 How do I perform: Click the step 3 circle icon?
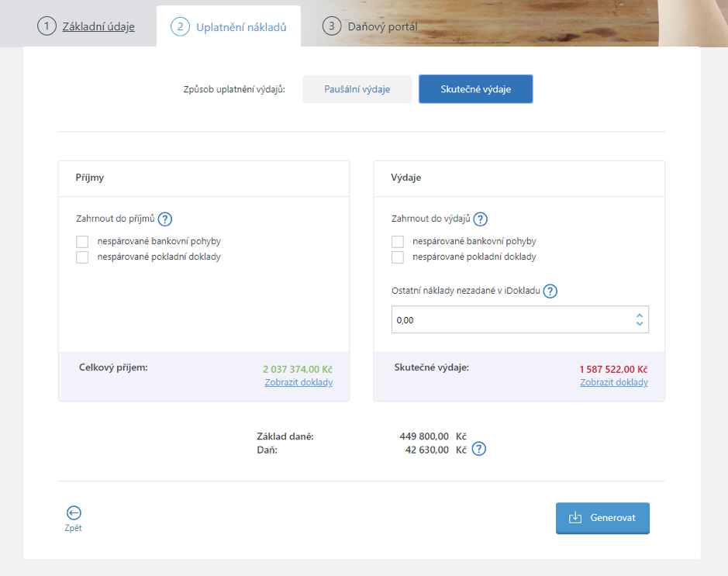(332, 26)
